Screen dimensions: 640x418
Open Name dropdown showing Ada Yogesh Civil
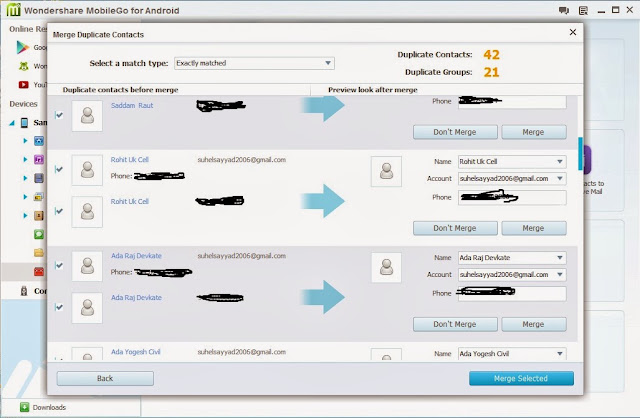pos(512,354)
